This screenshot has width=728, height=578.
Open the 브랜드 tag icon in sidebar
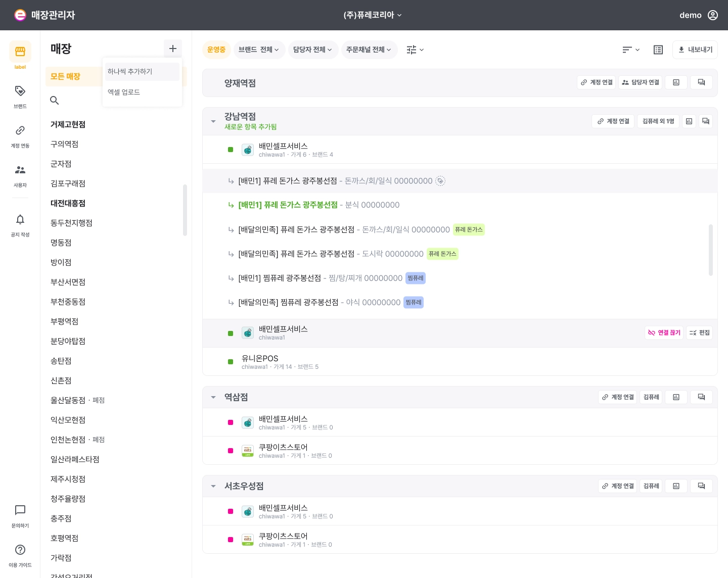click(x=20, y=91)
